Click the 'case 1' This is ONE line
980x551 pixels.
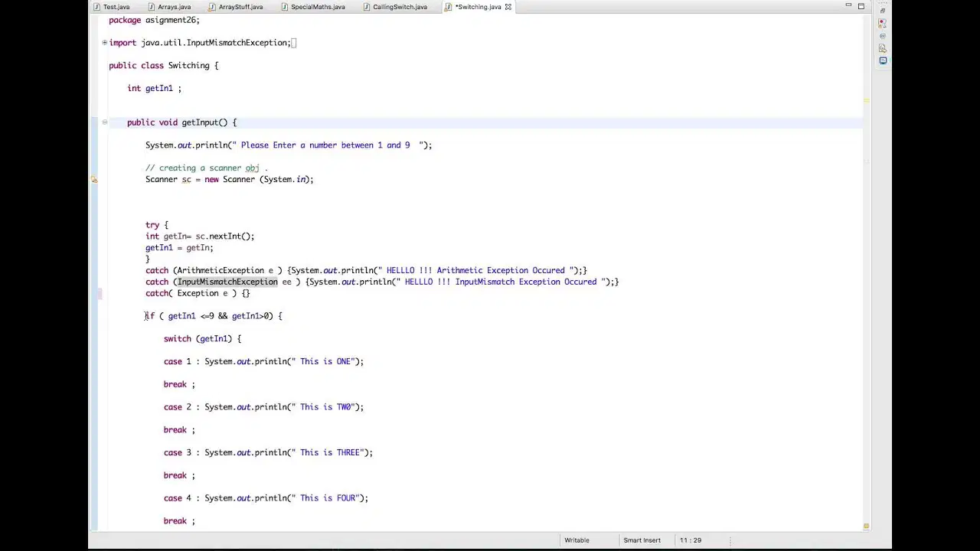pos(263,362)
